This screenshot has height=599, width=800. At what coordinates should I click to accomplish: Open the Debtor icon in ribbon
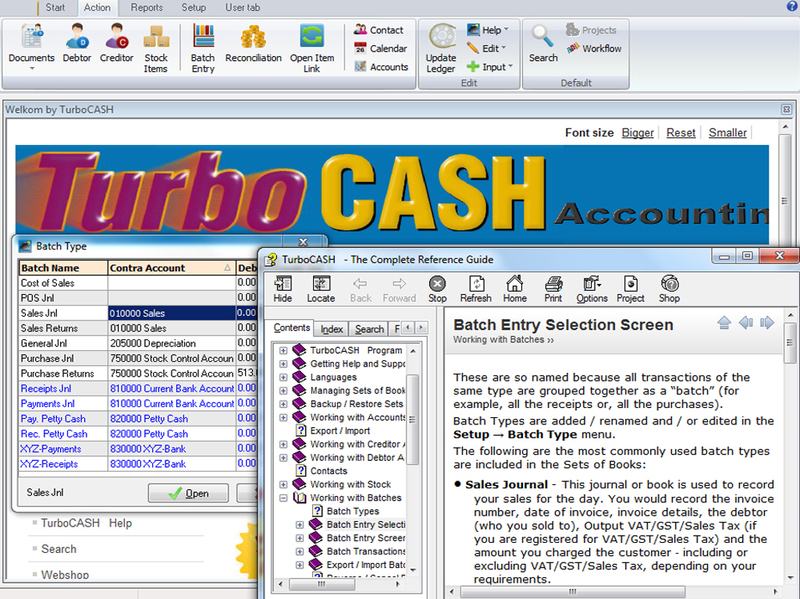click(x=77, y=43)
